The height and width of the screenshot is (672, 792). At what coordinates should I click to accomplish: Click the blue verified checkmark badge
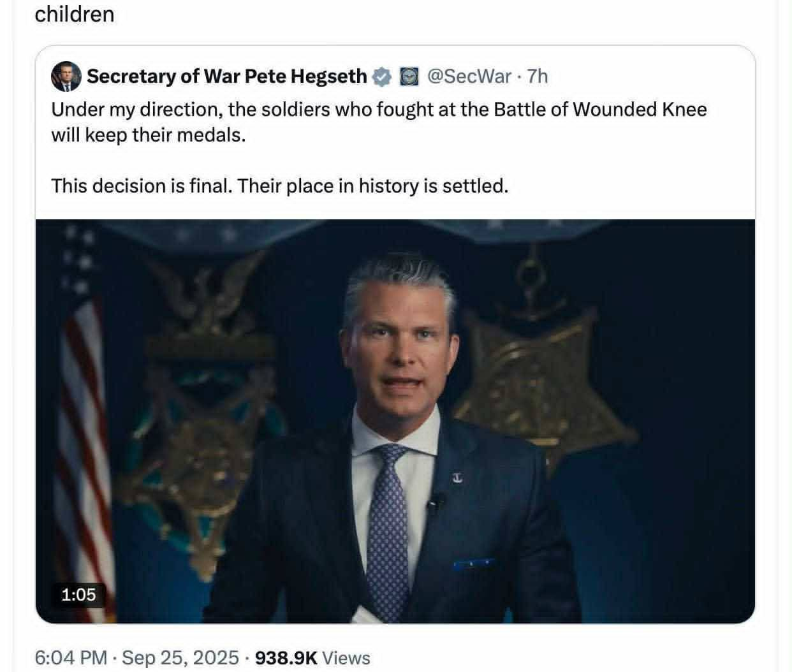[x=381, y=75]
